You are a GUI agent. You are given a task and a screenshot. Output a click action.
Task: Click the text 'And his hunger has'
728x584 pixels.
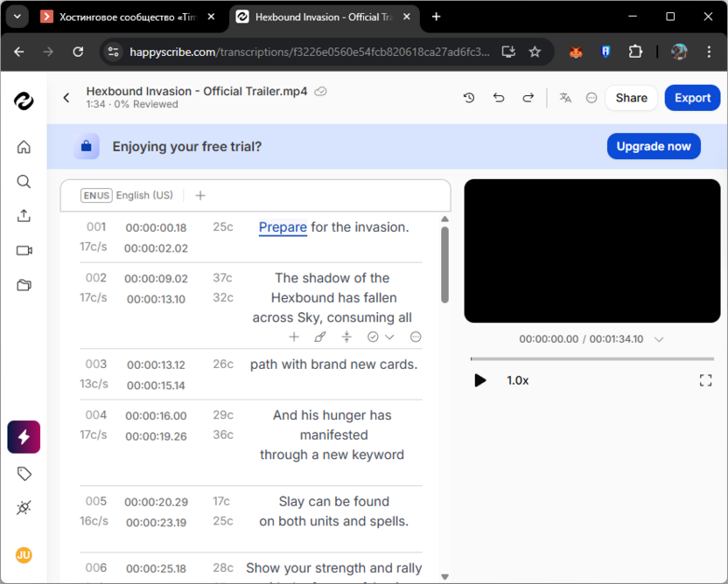(x=332, y=415)
